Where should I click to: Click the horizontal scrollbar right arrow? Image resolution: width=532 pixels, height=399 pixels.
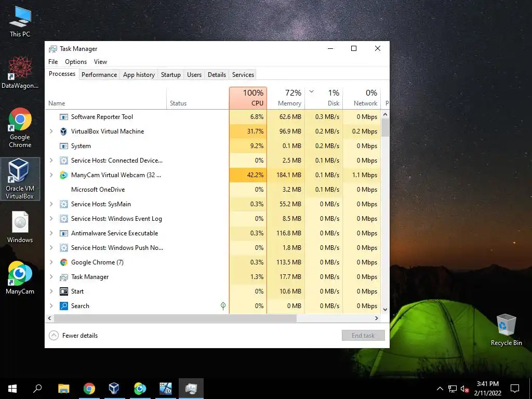376,318
